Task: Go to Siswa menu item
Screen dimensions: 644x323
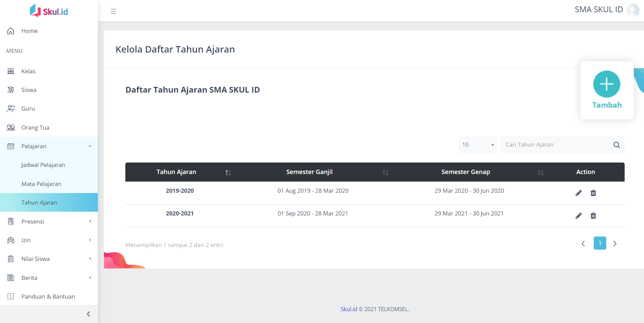Action: point(29,90)
